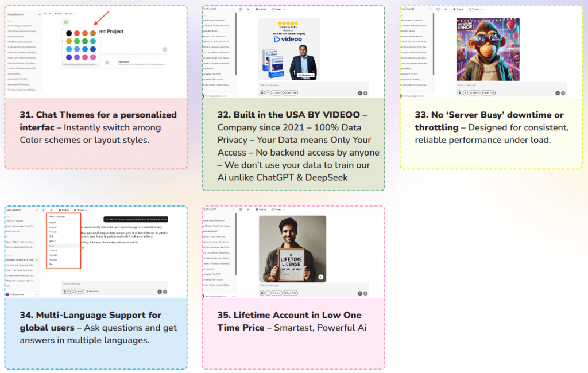Select the red theme color swatch
This screenshot has height=373, width=588.
77,33
